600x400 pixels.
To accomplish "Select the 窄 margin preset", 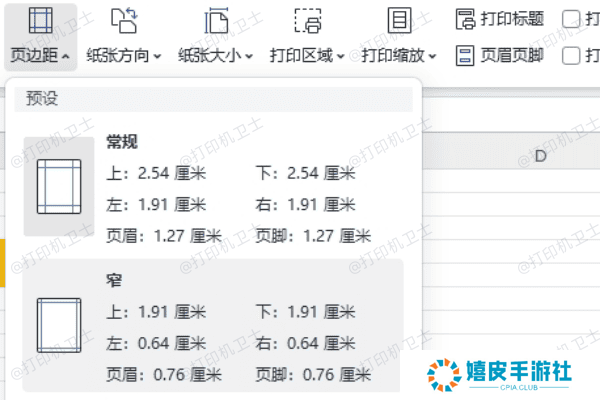I will tap(213, 325).
